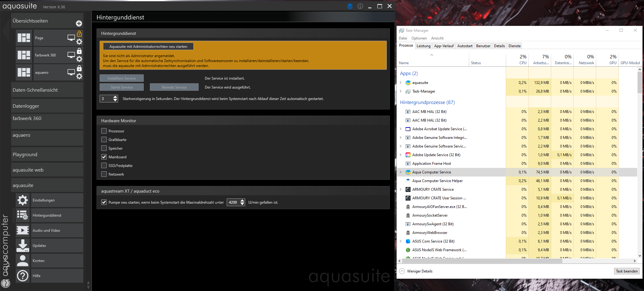Click the Adobe Update Service process icon
This screenshot has width=644, height=291.
tap(408, 155)
